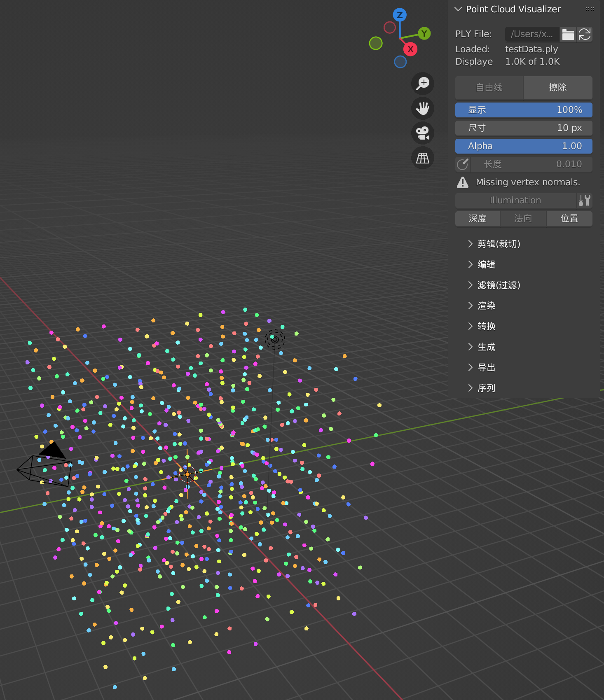
Task: Toggle the 位置 position display
Action: click(569, 219)
